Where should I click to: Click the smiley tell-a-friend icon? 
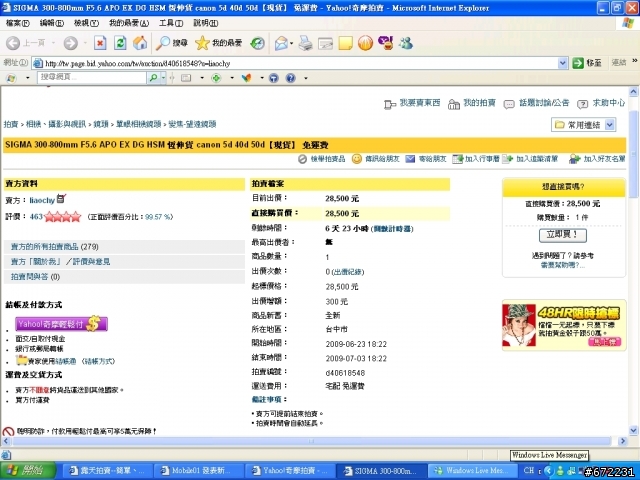(357, 159)
